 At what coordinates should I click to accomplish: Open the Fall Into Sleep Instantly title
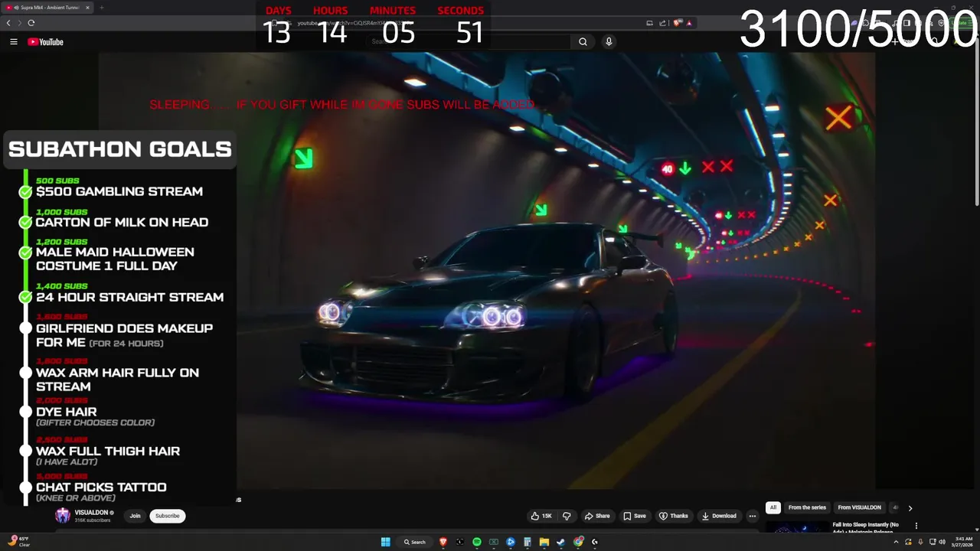point(866,528)
